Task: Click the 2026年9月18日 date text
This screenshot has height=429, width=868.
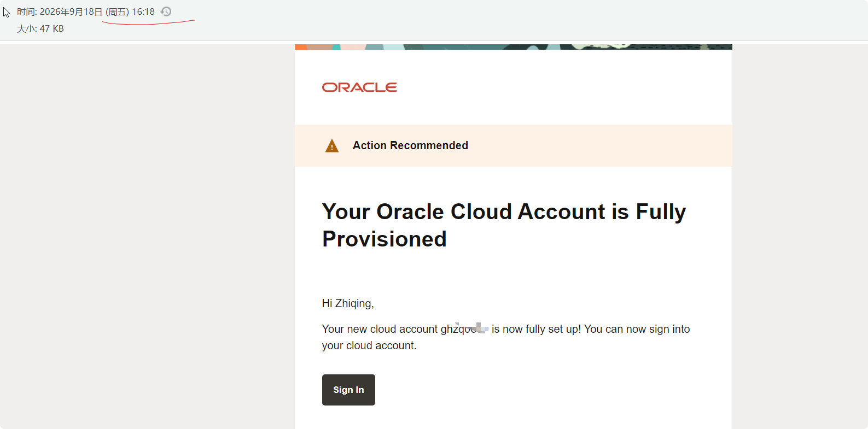Action: pyautogui.click(x=71, y=12)
